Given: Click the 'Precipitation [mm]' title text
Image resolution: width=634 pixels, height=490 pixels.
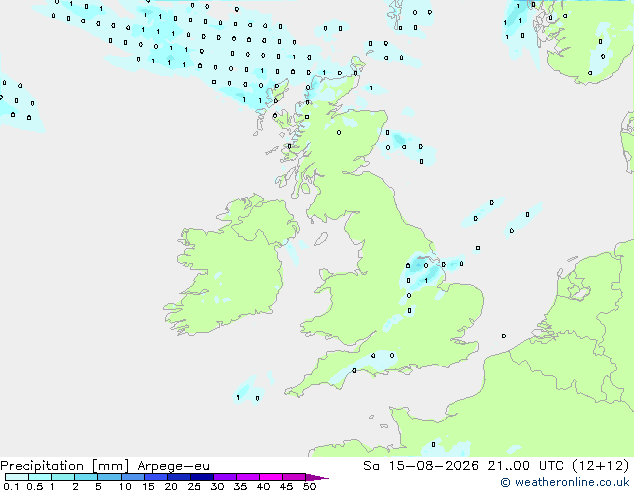Looking at the screenshot, I should (x=65, y=466).
